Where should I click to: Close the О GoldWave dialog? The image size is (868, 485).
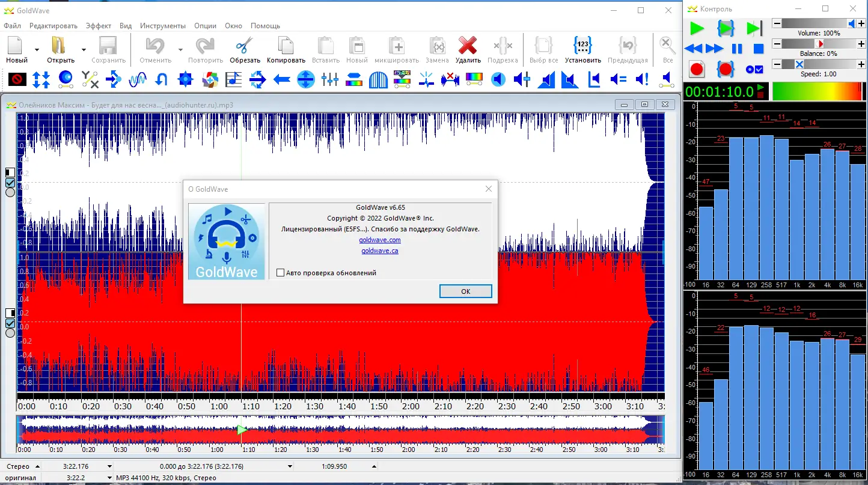point(489,189)
